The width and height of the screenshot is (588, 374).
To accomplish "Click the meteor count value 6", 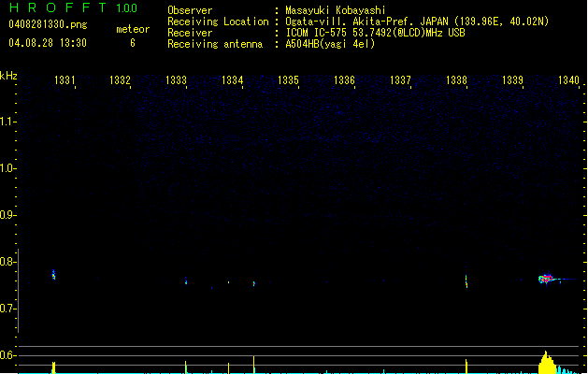I will click(133, 43).
